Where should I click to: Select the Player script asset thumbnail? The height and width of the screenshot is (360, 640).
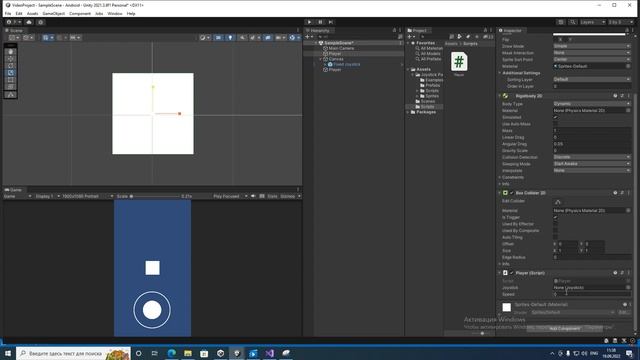coord(459,62)
